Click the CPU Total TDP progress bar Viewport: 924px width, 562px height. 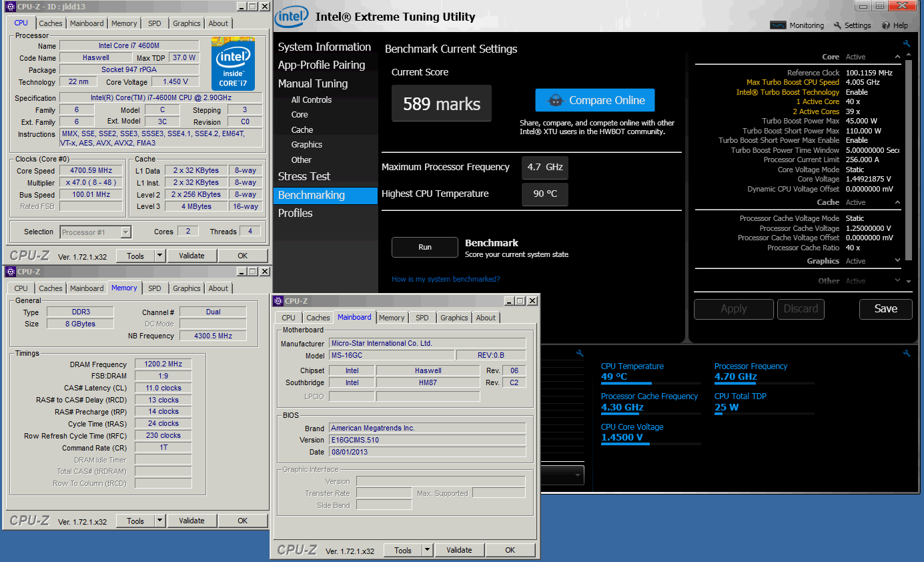point(765,413)
